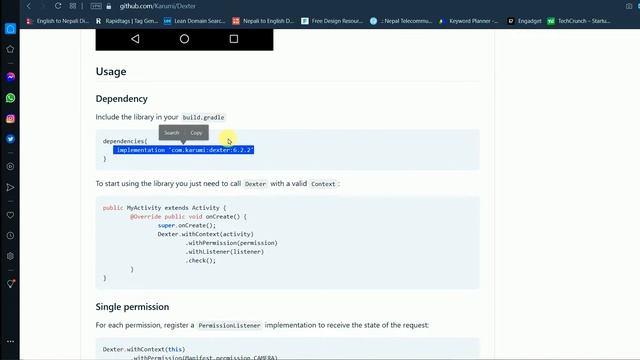Click the Context inline code word

[x=323, y=184]
